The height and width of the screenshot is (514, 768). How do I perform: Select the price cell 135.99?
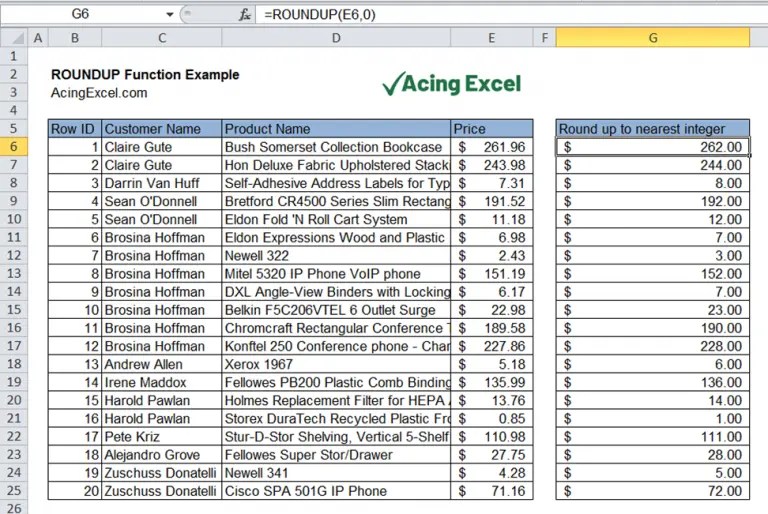(491, 382)
